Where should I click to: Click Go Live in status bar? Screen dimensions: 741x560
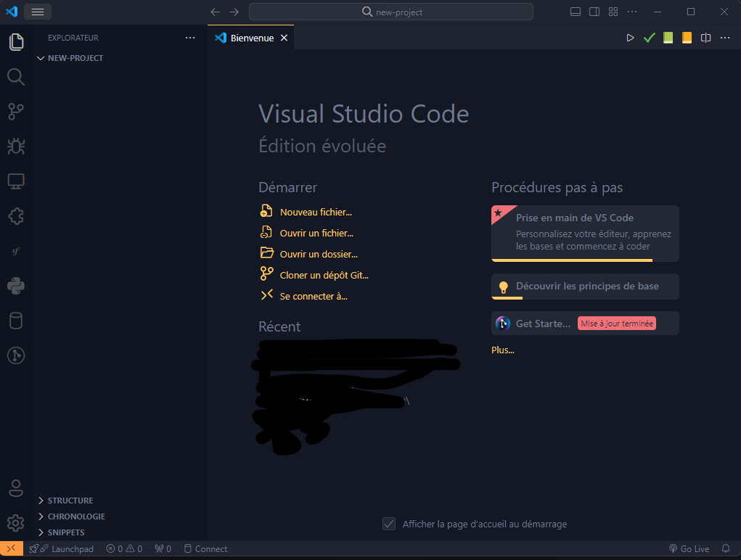(x=689, y=548)
